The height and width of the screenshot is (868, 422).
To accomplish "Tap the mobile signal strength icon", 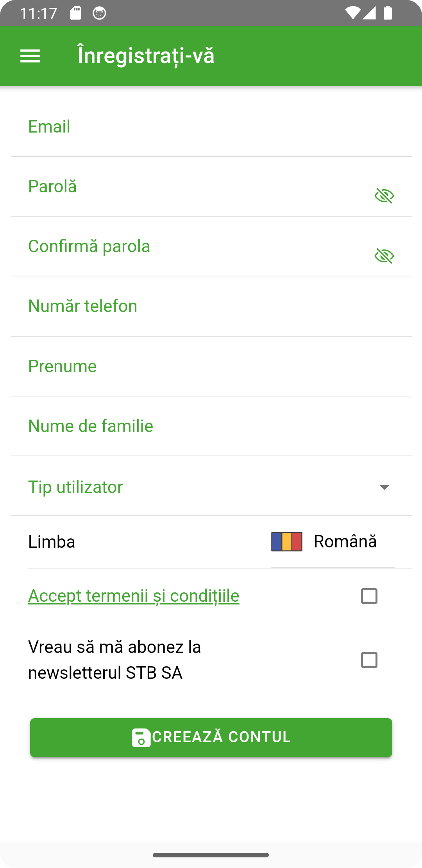I will (x=369, y=13).
